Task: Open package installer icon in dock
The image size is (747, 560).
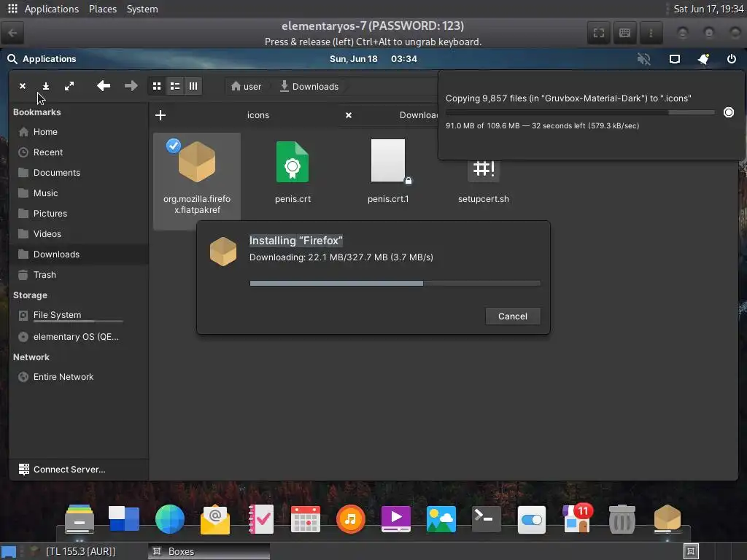Action: coord(667,518)
